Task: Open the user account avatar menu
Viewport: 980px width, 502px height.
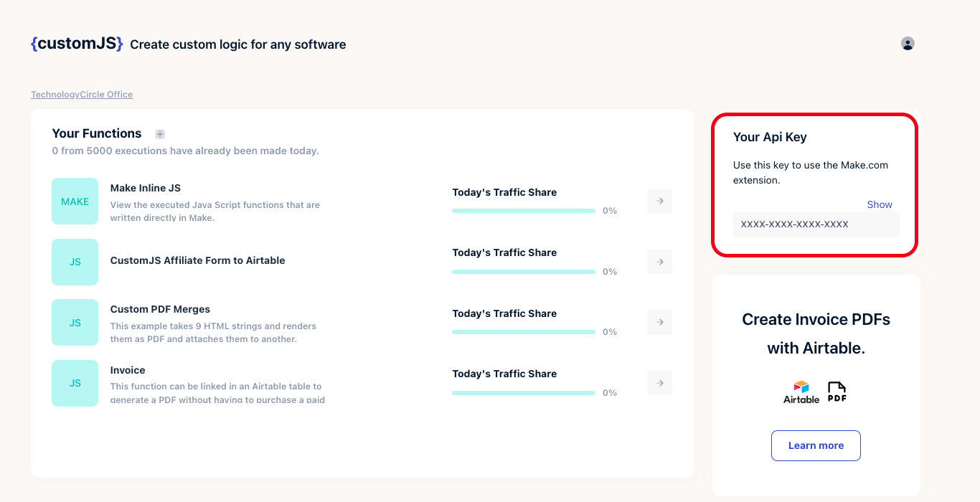Action: [908, 44]
